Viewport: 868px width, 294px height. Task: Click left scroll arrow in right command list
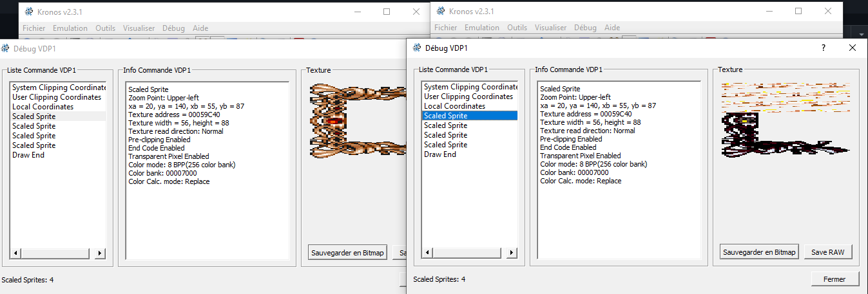pyautogui.click(x=428, y=253)
